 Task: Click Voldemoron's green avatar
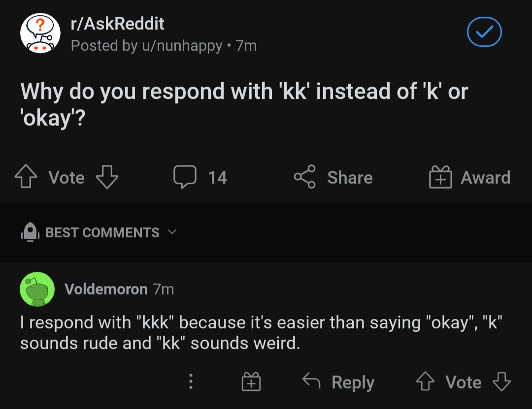tap(38, 289)
